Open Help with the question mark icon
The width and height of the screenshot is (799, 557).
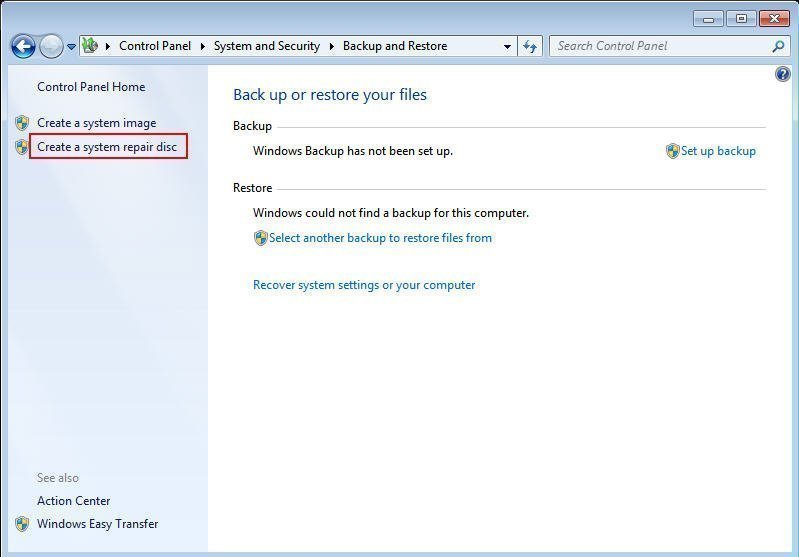[783, 74]
